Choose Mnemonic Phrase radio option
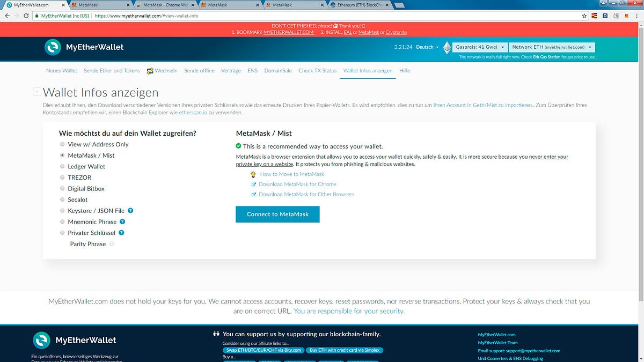Screen dimensions: 644x362 click(x=62, y=221)
